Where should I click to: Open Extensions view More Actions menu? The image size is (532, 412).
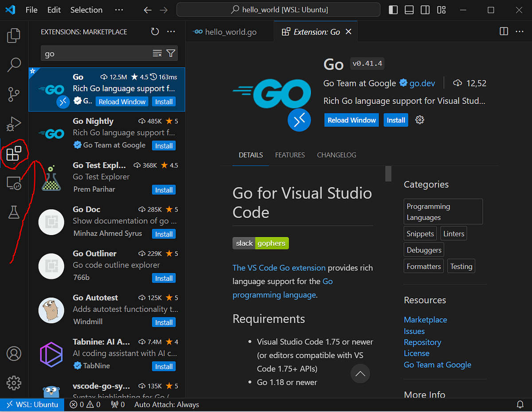coord(171,31)
